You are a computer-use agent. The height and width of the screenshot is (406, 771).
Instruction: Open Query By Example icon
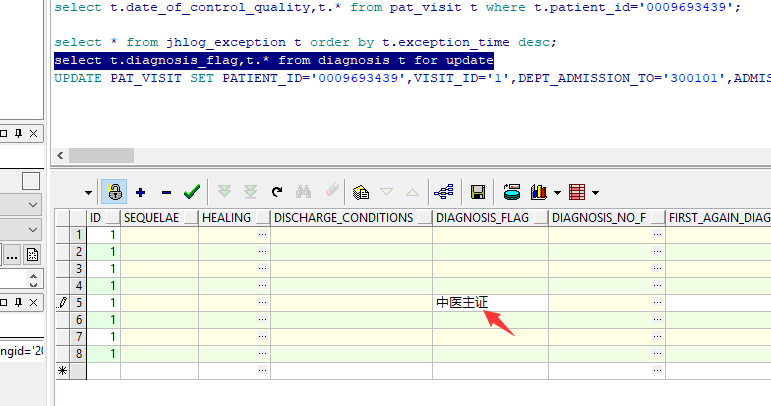point(361,192)
